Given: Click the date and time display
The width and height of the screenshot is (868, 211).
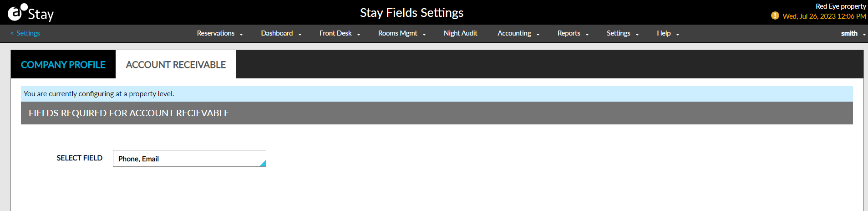Looking at the screenshot, I should (x=824, y=16).
